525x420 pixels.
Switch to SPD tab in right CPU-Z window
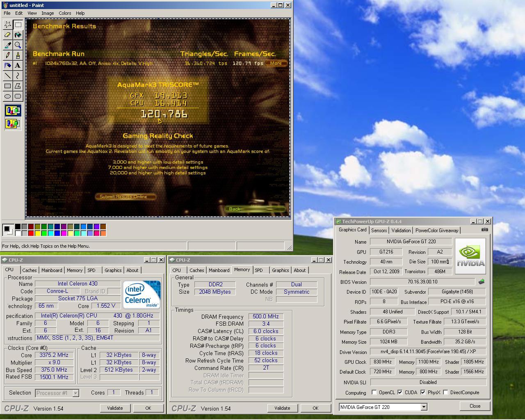click(x=259, y=270)
